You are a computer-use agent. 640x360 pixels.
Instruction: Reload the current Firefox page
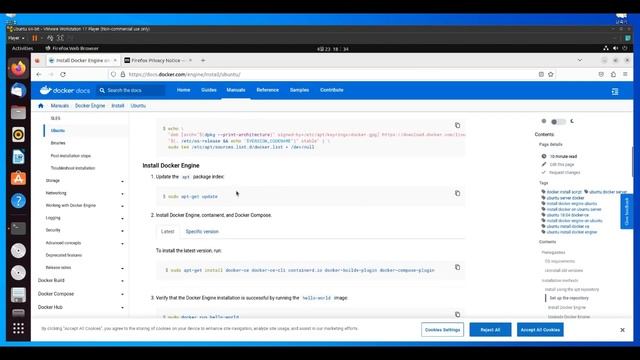pos(63,74)
